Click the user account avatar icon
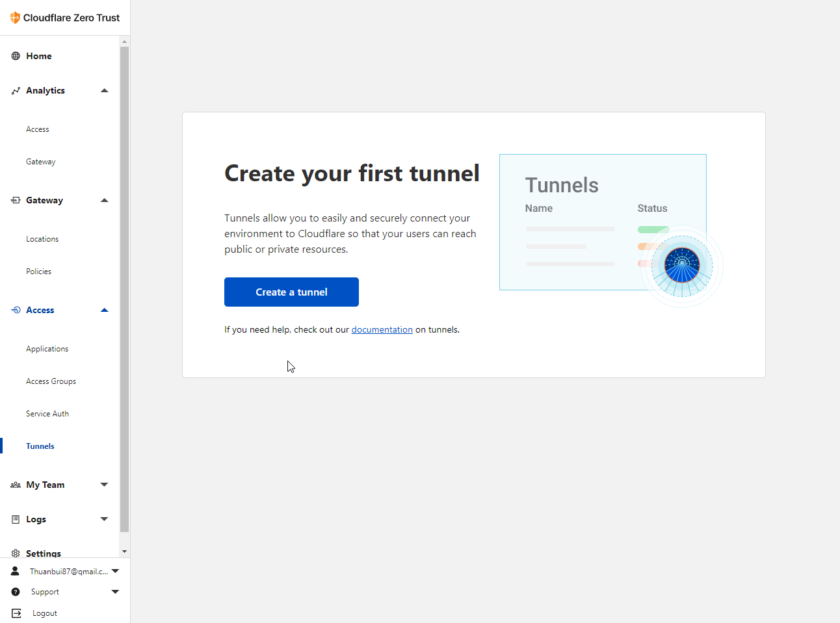Viewport: 840px width, 623px height. [15, 571]
